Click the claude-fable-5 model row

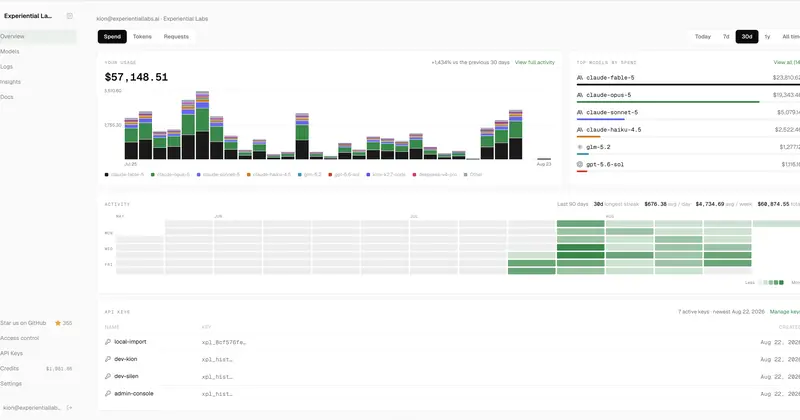688,79
